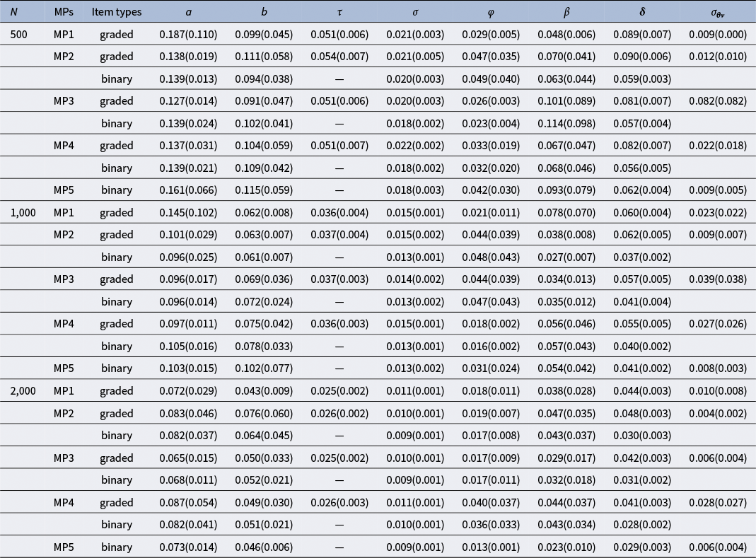Click the value 0.093(0.079)

[566, 190]
